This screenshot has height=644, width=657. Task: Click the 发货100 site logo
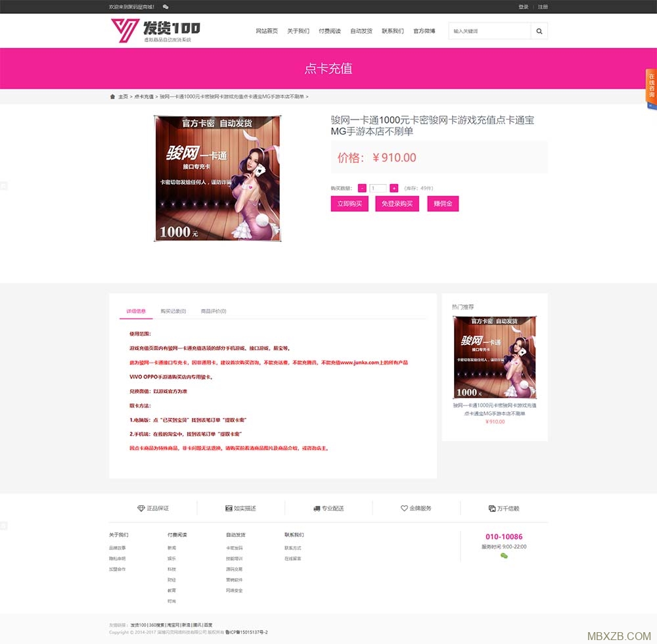pos(156,30)
